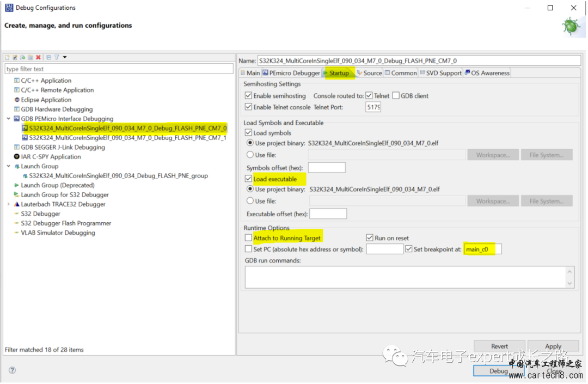
Task: Click the C/C++ Remote Application type icon
Action: point(16,90)
